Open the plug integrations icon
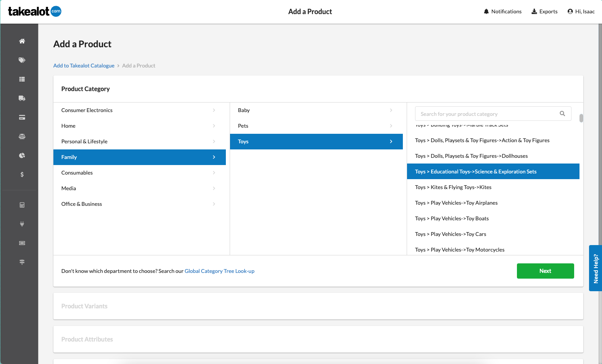602x364 pixels. click(22, 224)
